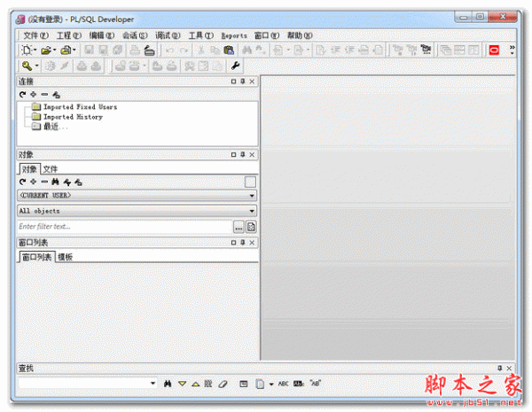The width and height of the screenshot is (532, 412).
Task: Open the search text history dropdown
Action: 153,384
